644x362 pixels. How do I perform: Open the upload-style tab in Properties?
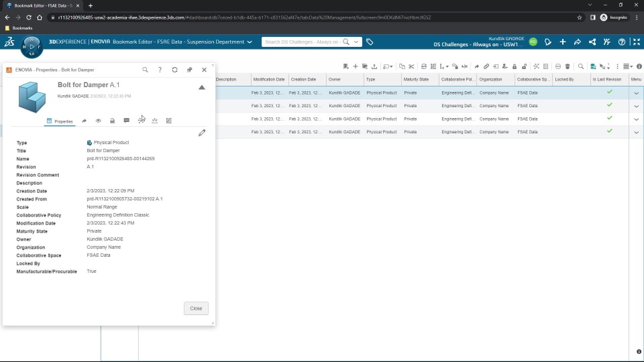pos(155,121)
